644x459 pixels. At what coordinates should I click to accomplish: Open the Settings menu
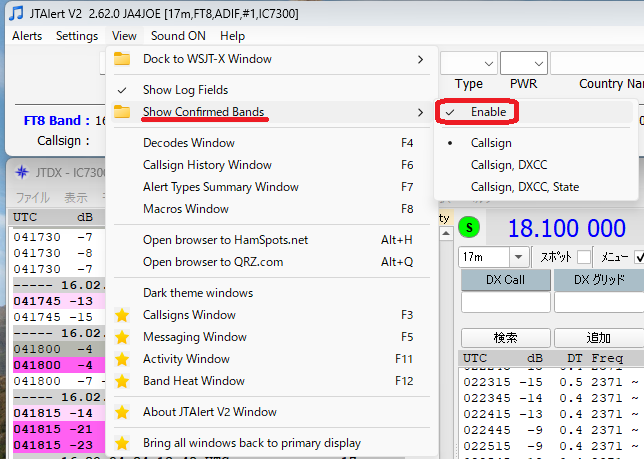pyautogui.click(x=77, y=36)
